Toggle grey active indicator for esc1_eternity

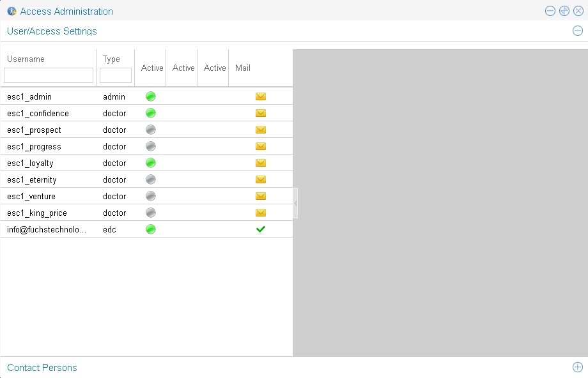coord(151,180)
